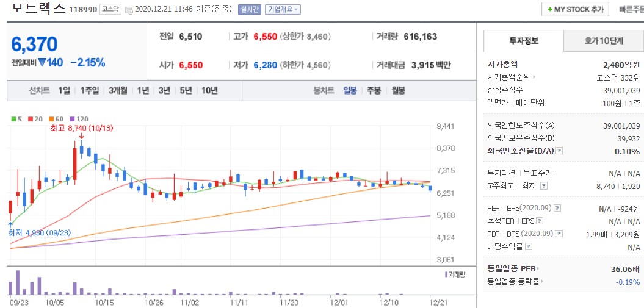Click the 시가총액 value 2,480억원
Viewport: 644px width, 308px height.
(621, 65)
